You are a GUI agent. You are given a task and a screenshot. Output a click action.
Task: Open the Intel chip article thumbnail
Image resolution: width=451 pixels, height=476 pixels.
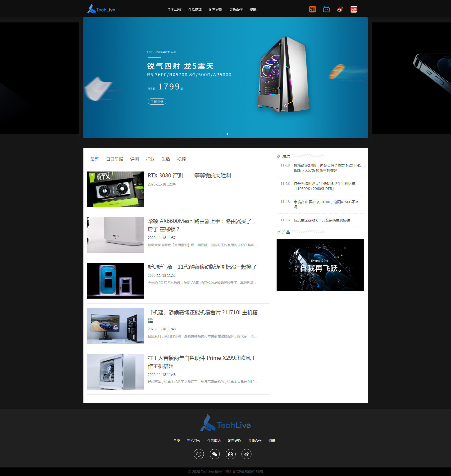point(115,281)
